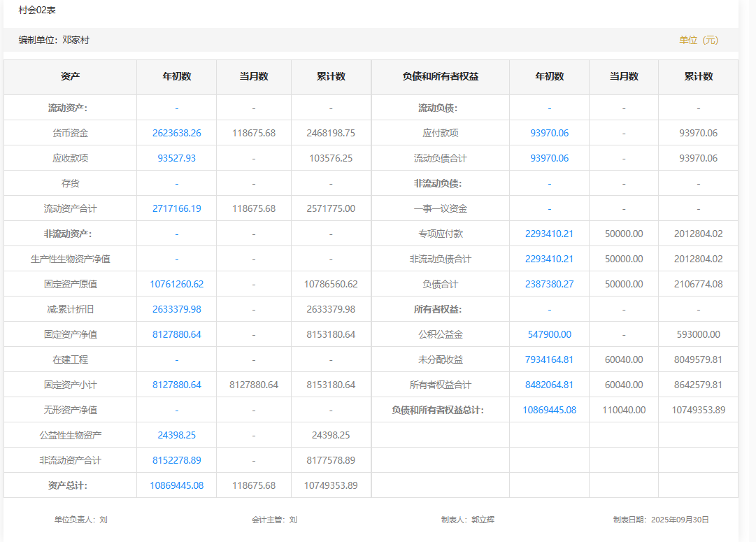
Task: Open the 货币资金 年初数 value 2623638.26
Action: (176, 133)
